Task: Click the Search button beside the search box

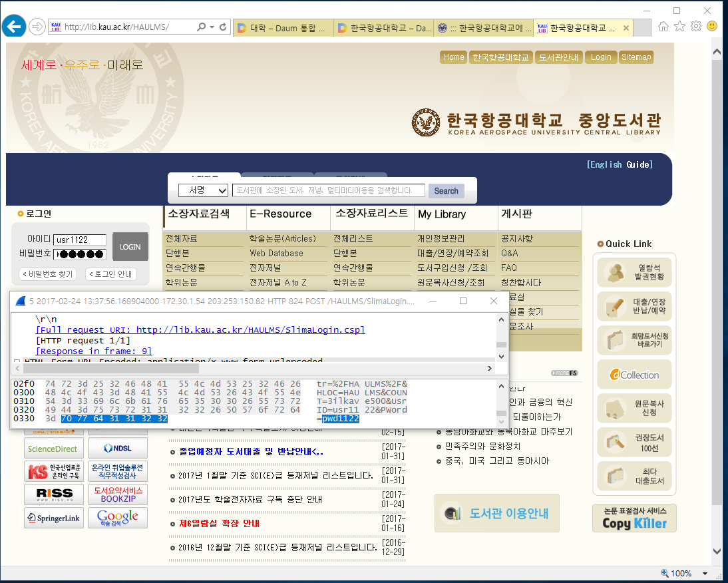Action: point(446,191)
